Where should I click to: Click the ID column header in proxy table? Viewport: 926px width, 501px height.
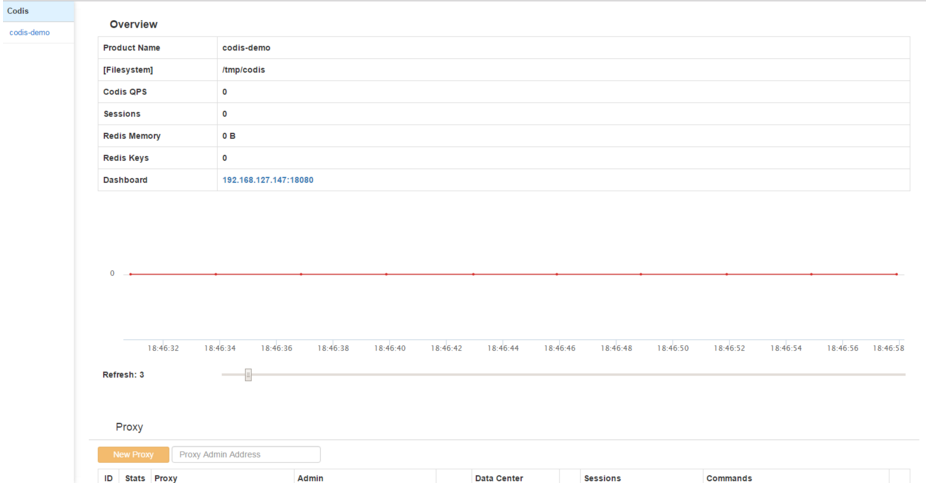pos(109,479)
